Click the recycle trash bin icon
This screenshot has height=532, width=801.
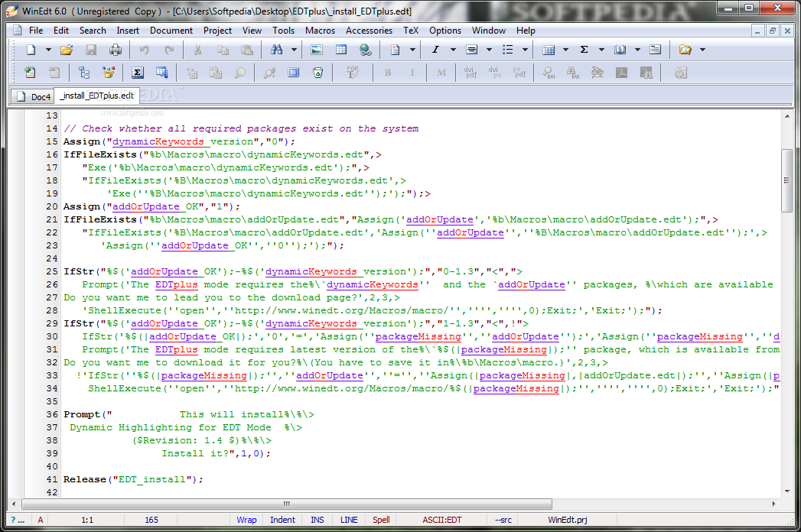coord(317,73)
